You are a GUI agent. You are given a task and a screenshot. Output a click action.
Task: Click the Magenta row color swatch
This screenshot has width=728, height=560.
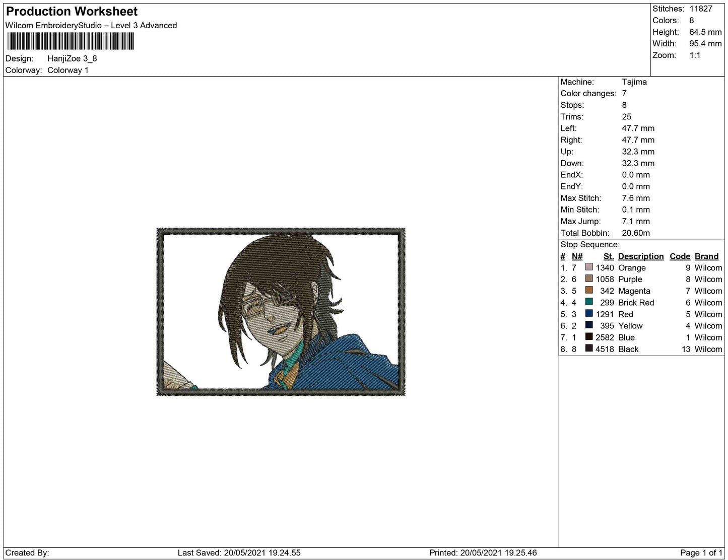pyautogui.click(x=588, y=290)
